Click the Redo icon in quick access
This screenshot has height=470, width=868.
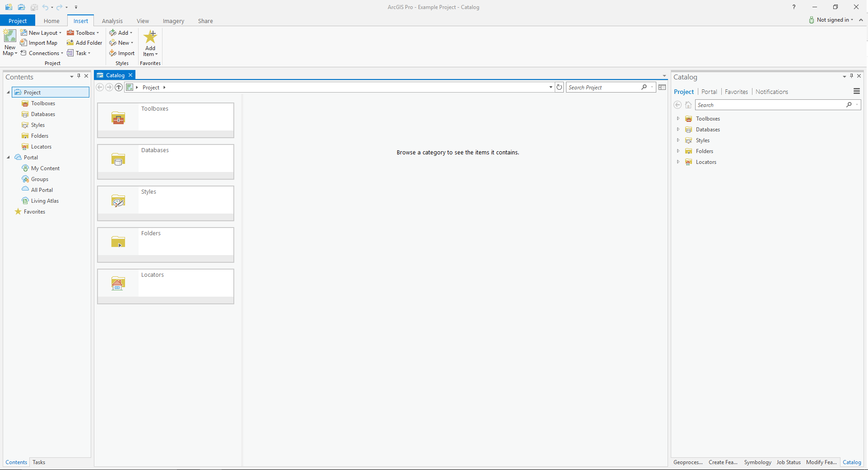(x=59, y=7)
